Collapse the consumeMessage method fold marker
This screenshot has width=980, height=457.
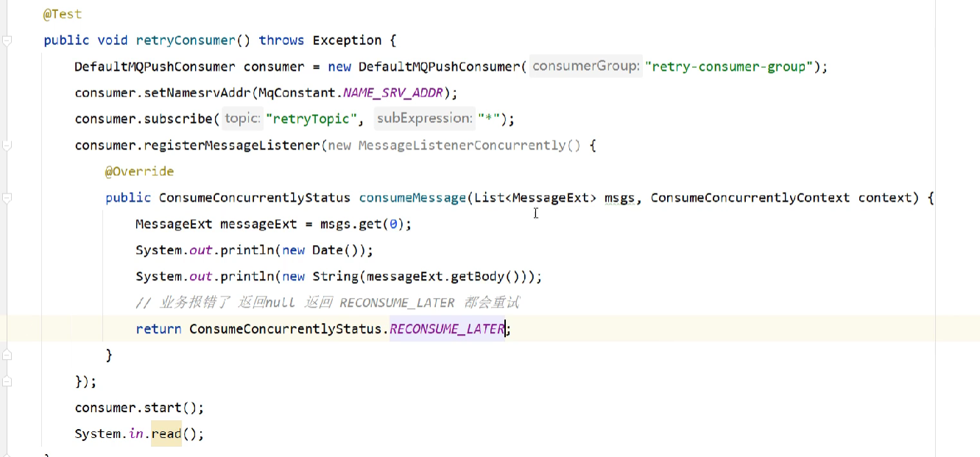point(7,198)
